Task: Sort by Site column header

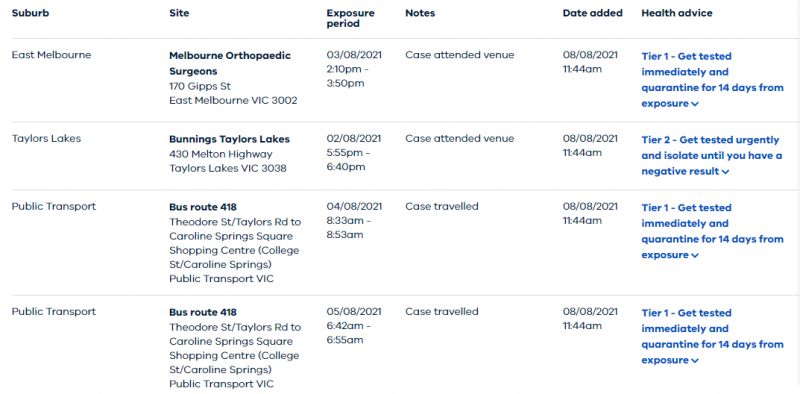Action: (179, 13)
